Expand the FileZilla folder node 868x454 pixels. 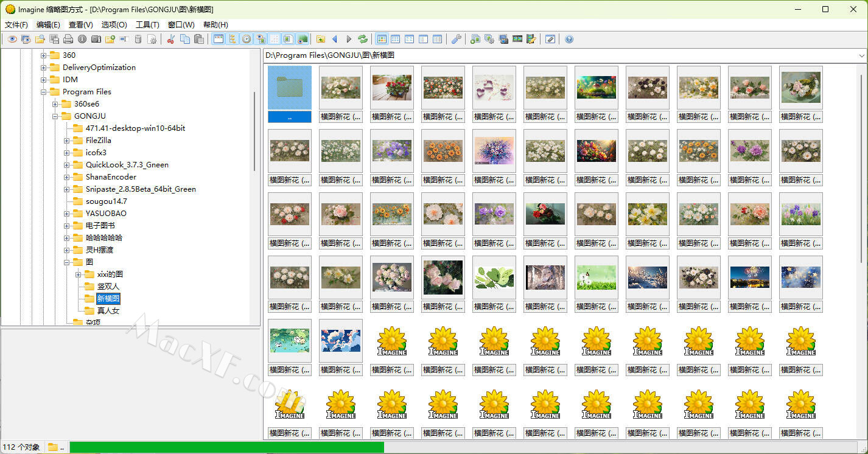pos(67,141)
